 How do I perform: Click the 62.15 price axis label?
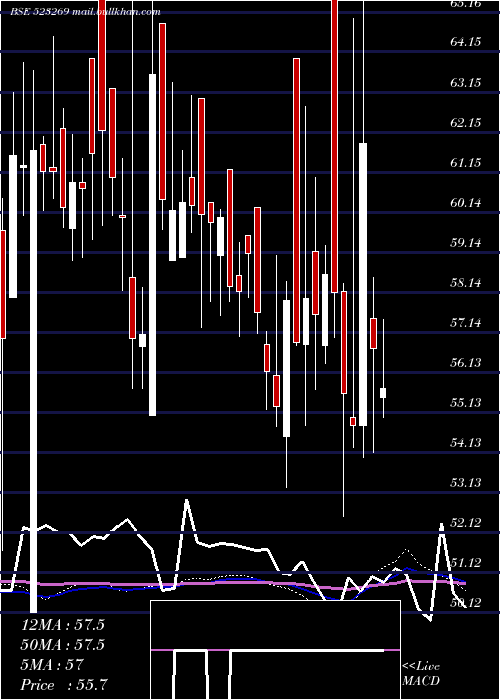tap(466, 122)
